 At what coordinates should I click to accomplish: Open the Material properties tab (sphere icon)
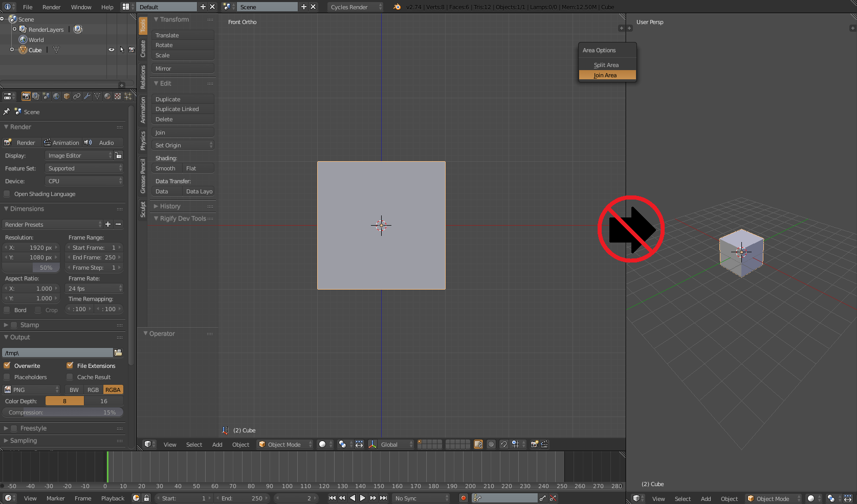pos(106,96)
